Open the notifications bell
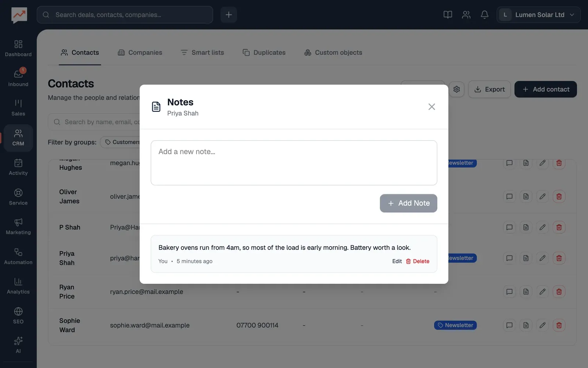This screenshot has width=588, height=368. coord(484,15)
